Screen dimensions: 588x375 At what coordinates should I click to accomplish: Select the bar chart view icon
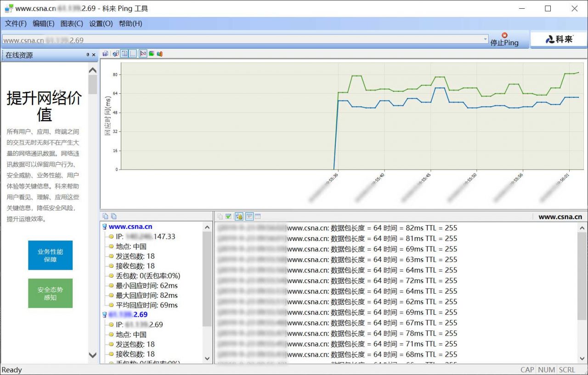click(x=159, y=54)
